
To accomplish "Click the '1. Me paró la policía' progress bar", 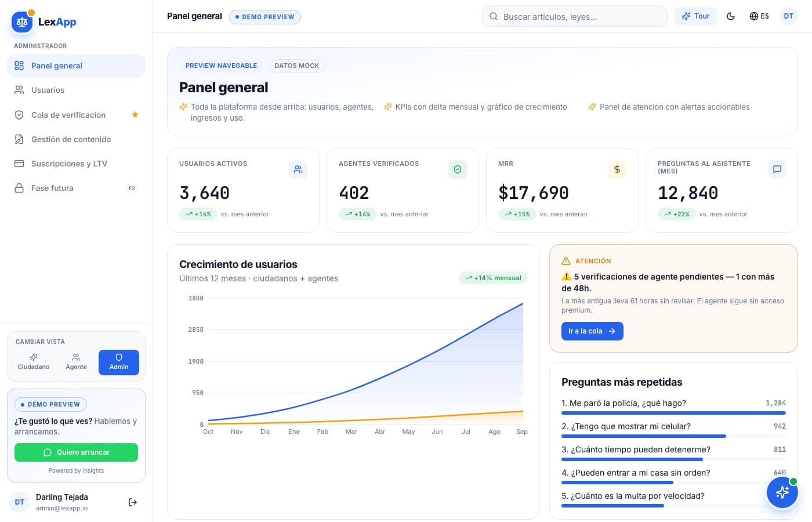I will (673, 413).
